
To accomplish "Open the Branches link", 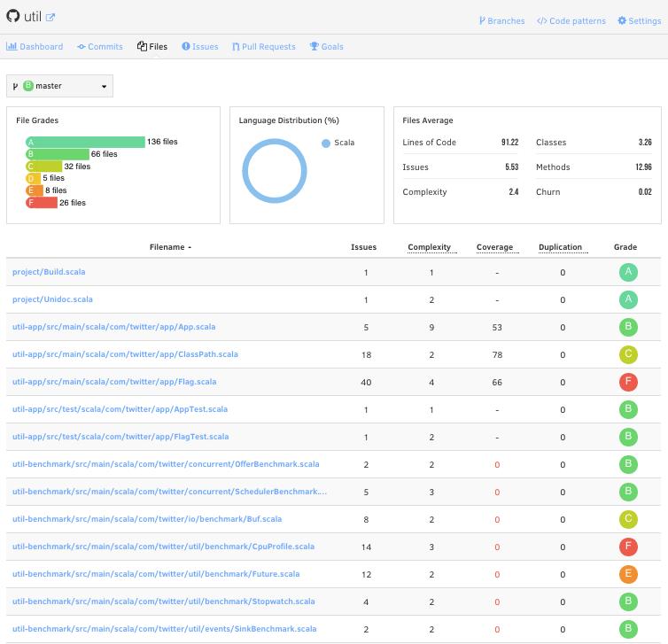I will (x=501, y=21).
